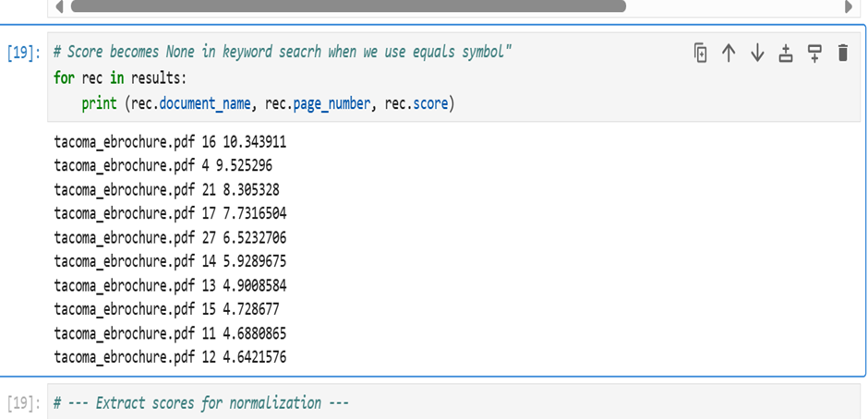Insert a new cell below this one
The height and width of the screenshot is (419, 868).
814,54
